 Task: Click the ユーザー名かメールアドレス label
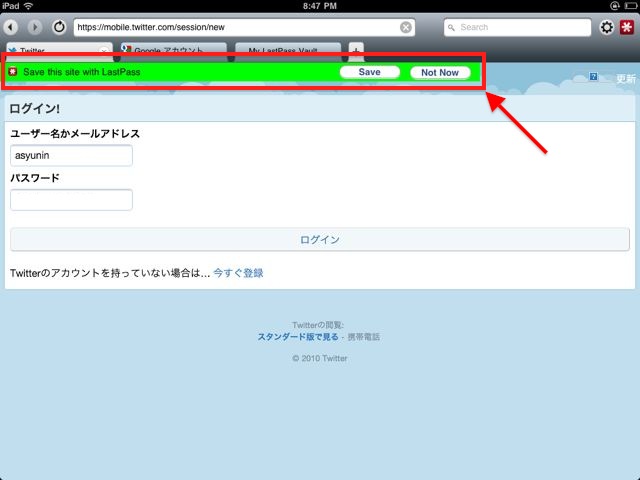[75, 134]
